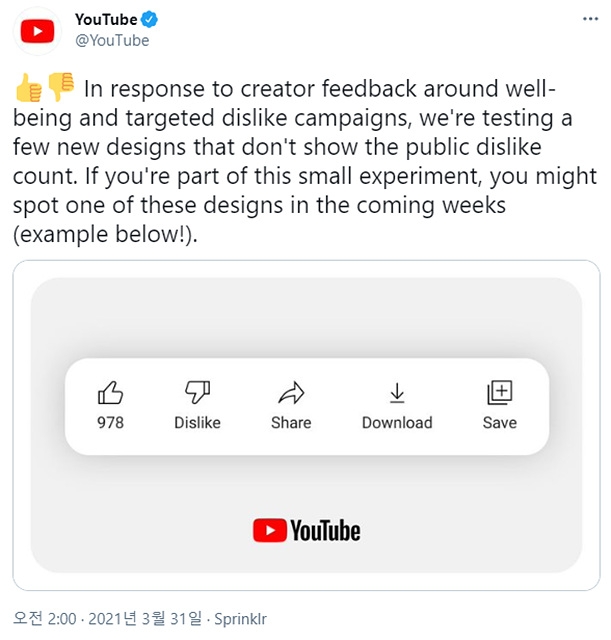Click the blue verified badge

tap(150, 19)
